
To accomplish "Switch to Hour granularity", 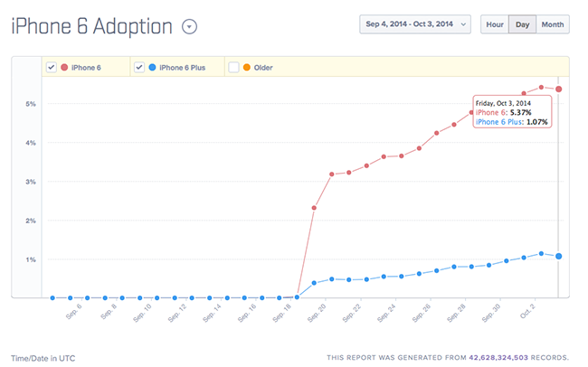I will point(493,24).
